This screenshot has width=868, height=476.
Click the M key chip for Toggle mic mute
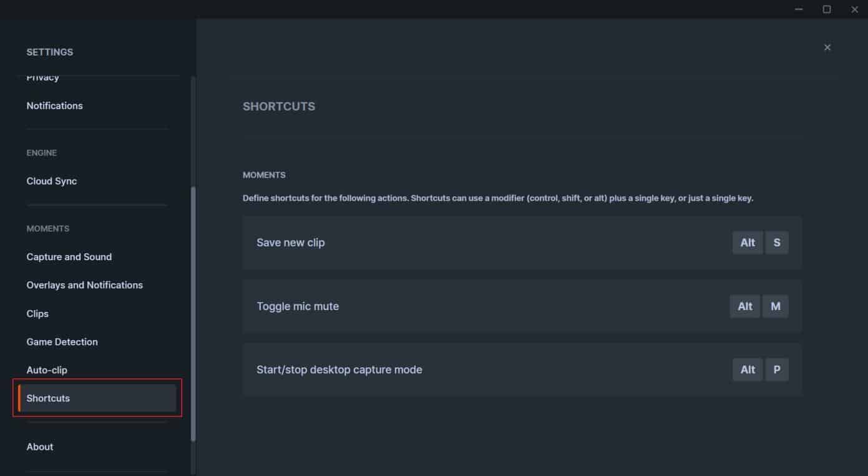[775, 306]
